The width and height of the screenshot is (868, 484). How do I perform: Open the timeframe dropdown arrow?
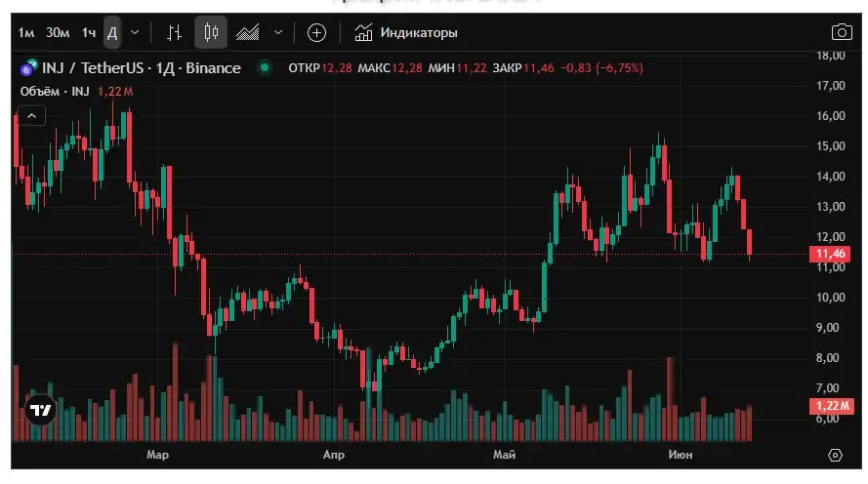[x=135, y=32]
